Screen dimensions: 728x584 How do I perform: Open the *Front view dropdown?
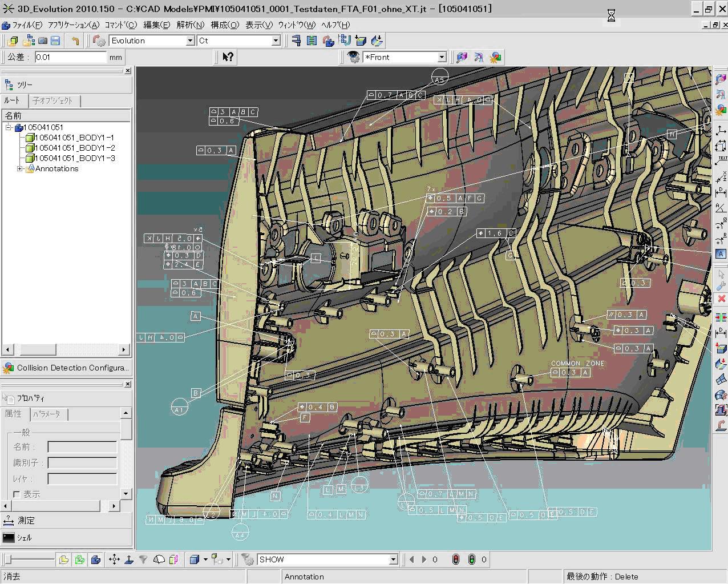442,57
